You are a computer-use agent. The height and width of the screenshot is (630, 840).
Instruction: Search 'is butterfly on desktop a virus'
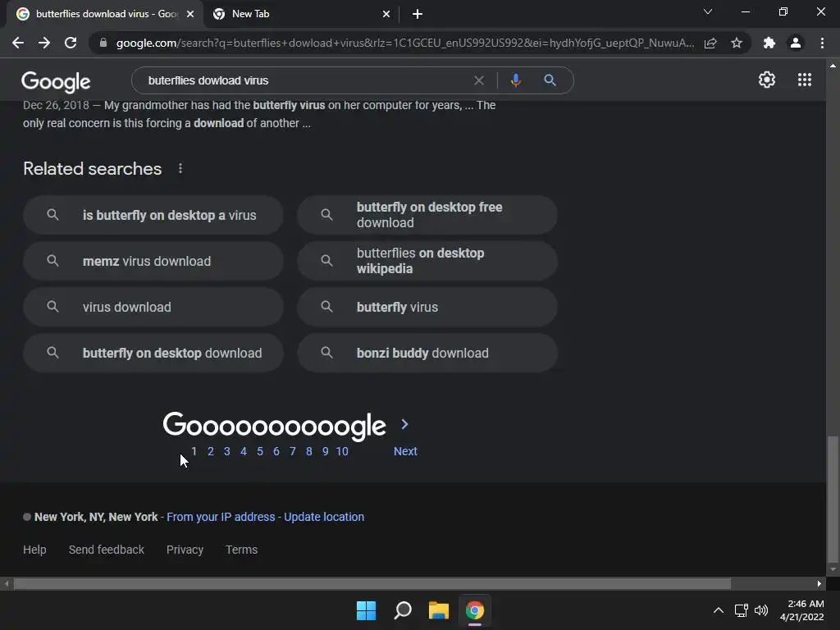tap(153, 215)
